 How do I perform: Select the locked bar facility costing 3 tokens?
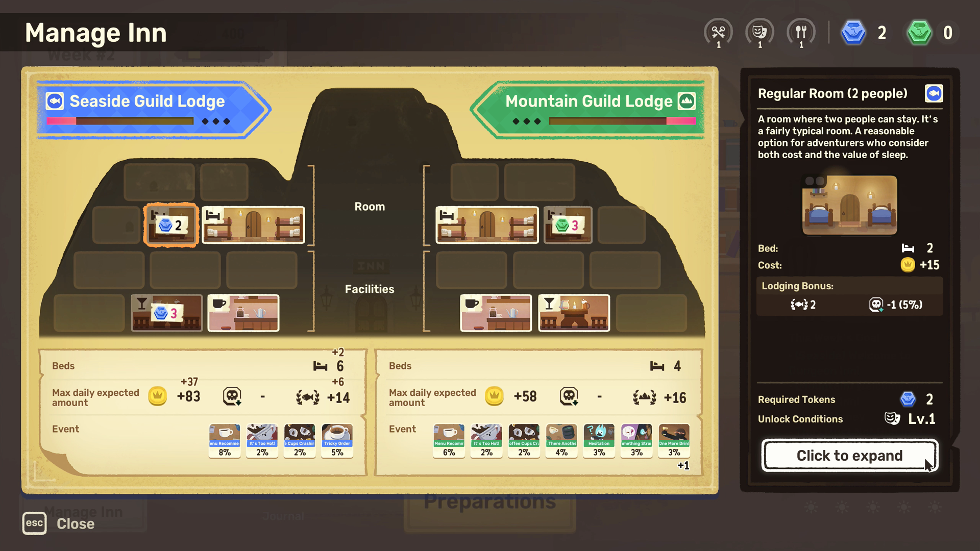click(166, 313)
